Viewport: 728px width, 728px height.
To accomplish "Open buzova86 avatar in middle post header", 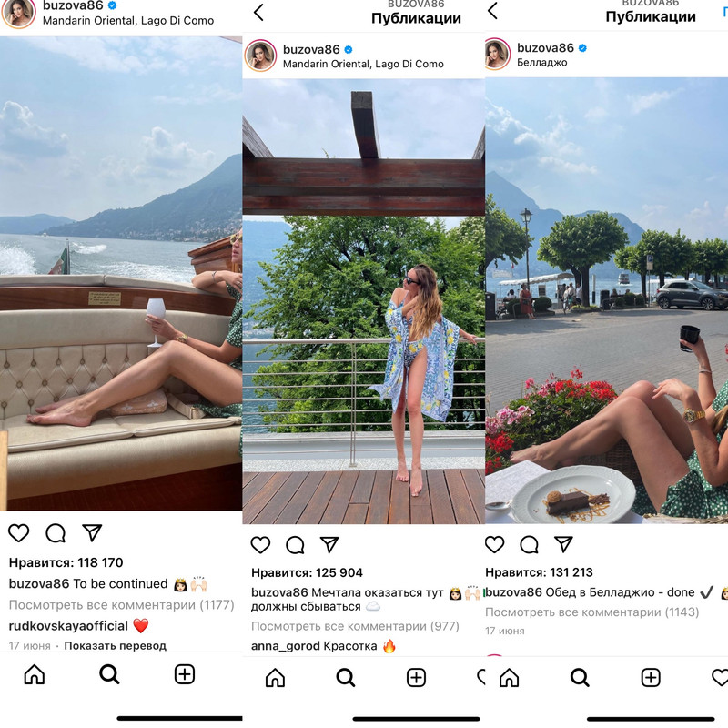I will click(x=260, y=56).
